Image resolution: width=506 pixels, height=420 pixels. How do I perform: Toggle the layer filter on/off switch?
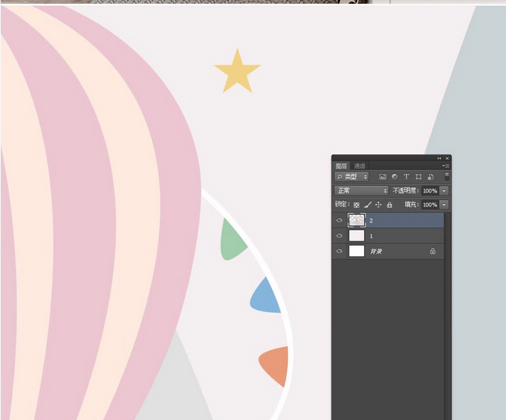pyautogui.click(x=446, y=177)
